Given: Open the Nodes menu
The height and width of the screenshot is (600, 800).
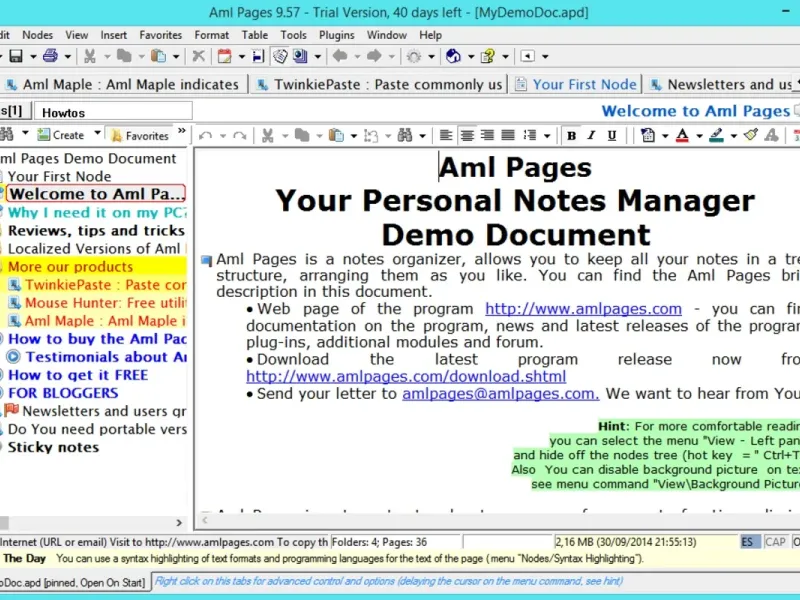Looking at the screenshot, I should 37,35.
